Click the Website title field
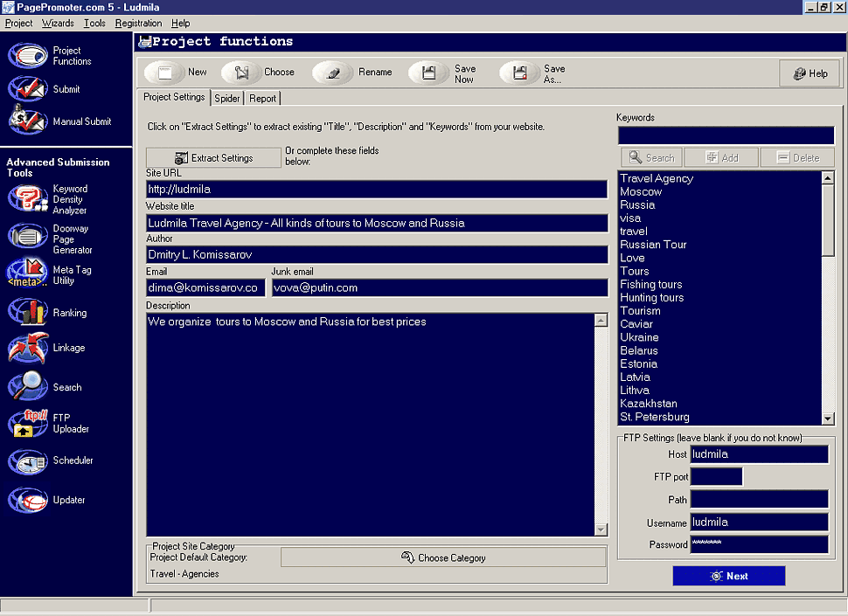848x616 pixels. tap(377, 223)
